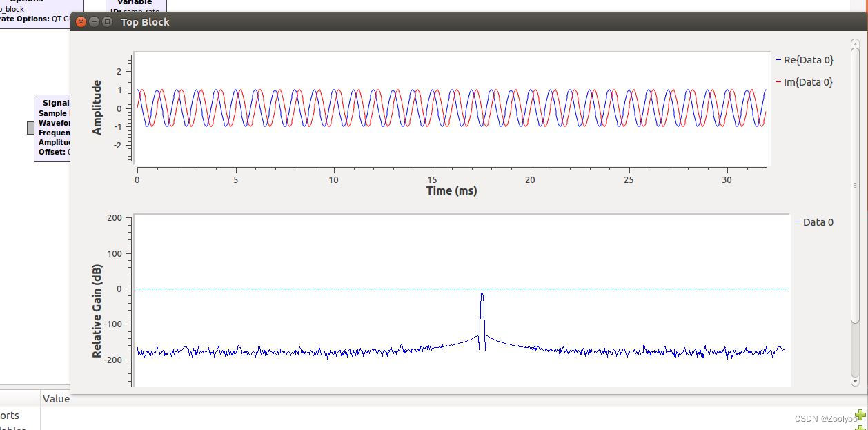Click the time-domain waveform plot area
Viewport: 868px width, 430px height.
click(x=452, y=108)
